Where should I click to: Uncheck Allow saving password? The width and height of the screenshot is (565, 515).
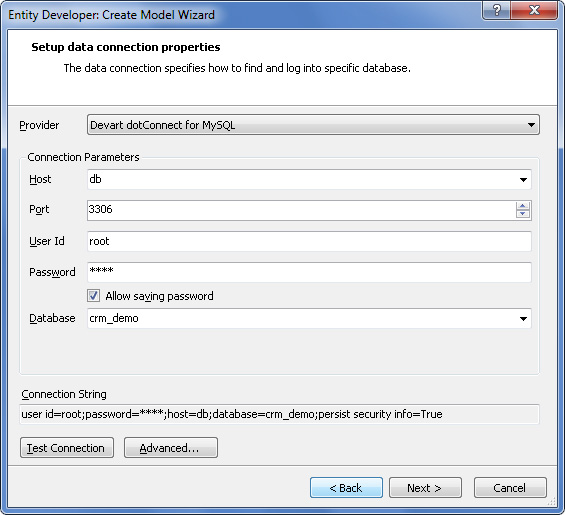click(x=94, y=296)
